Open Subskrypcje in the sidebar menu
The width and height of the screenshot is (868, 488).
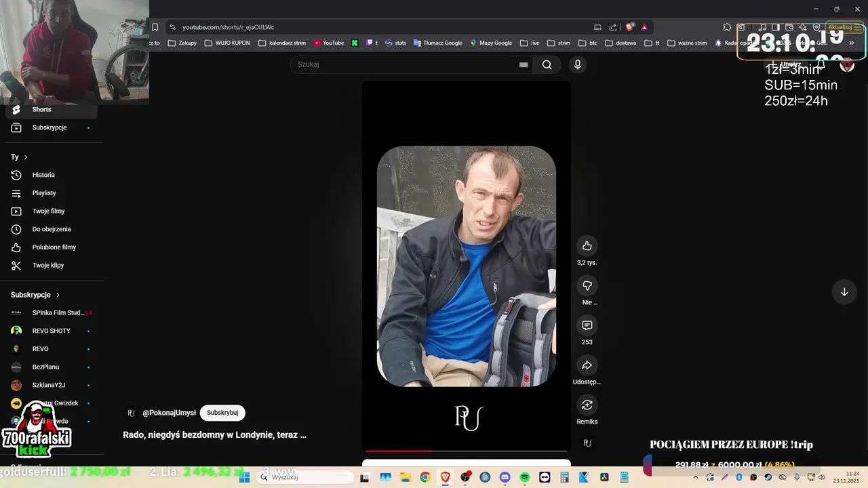click(x=52, y=127)
